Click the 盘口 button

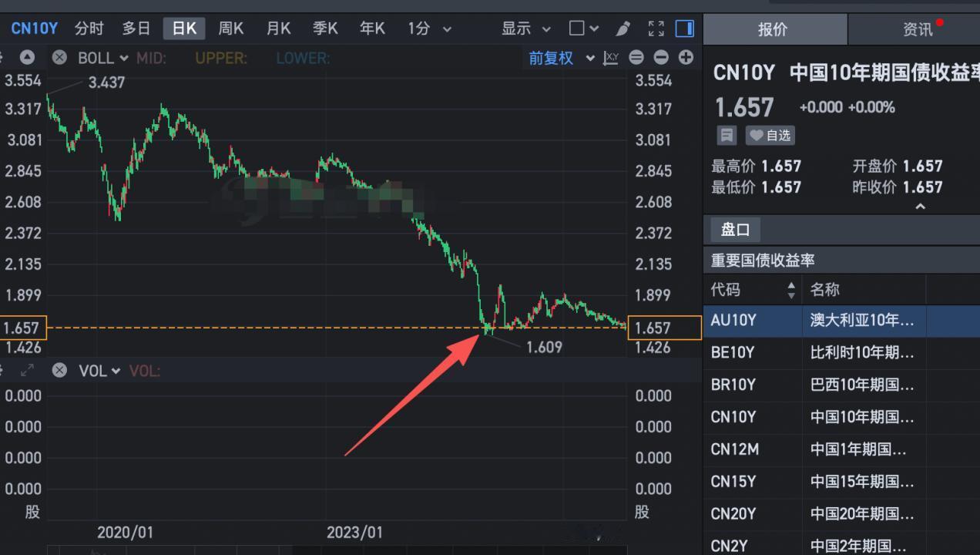735,230
